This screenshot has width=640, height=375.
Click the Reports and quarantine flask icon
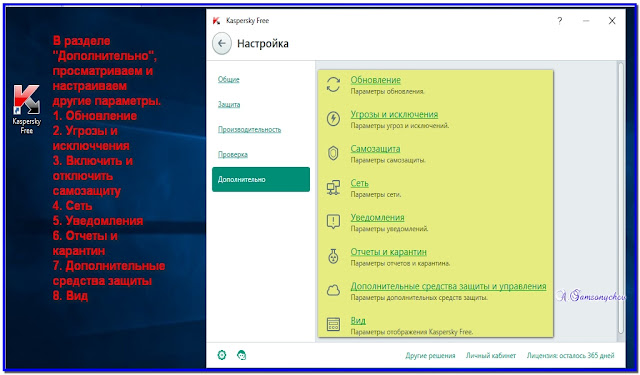click(333, 256)
